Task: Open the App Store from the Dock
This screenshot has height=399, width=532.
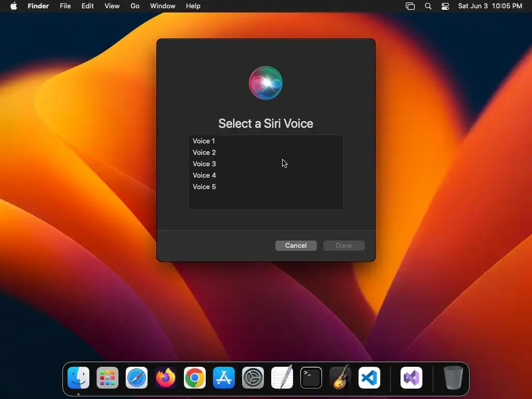Action: tap(224, 378)
